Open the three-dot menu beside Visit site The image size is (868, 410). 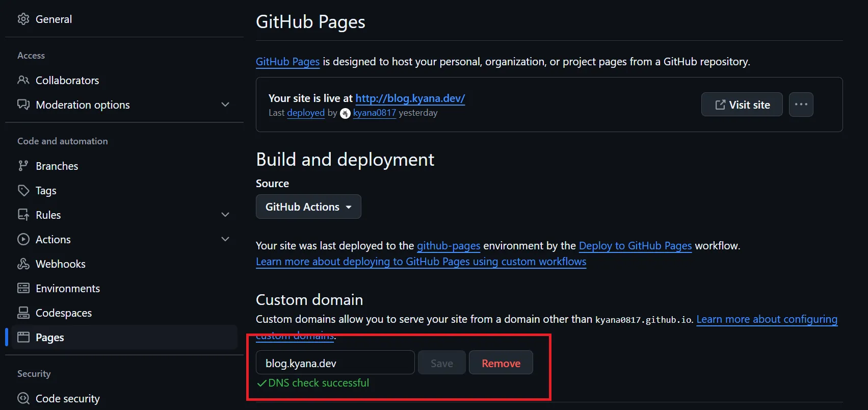pos(801,105)
